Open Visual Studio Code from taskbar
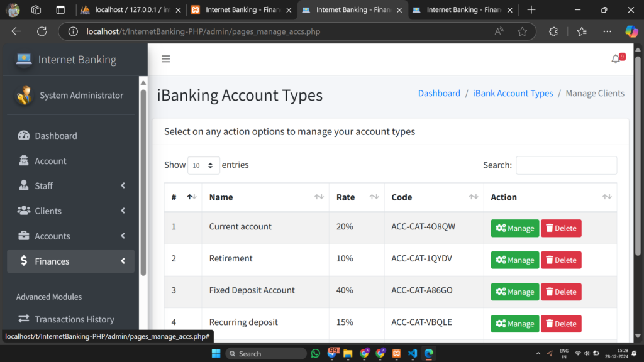 [413, 353]
